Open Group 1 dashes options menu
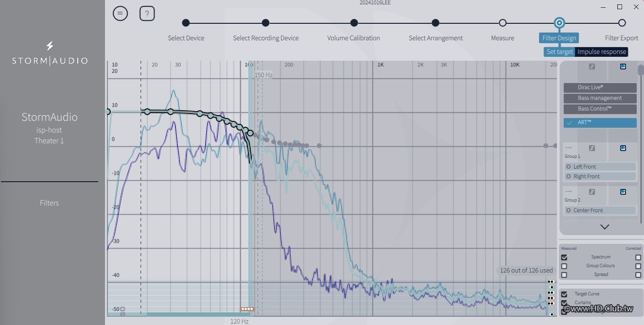 568,148
